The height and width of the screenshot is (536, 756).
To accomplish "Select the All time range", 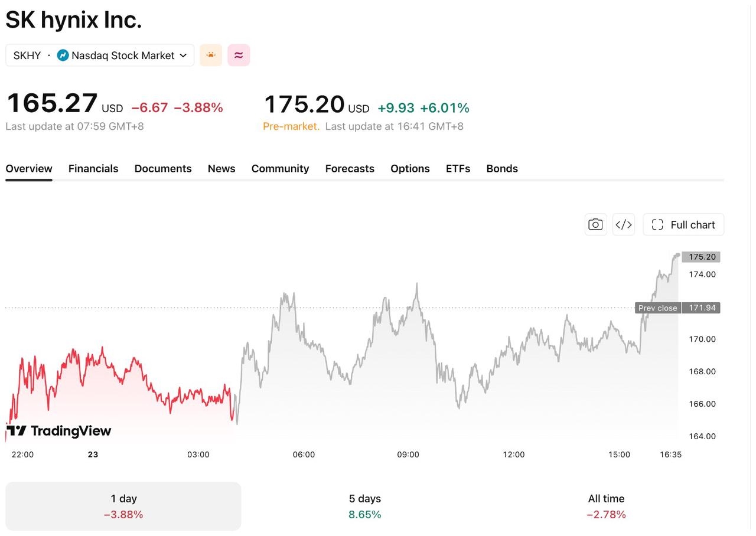I will click(x=606, y=506).
